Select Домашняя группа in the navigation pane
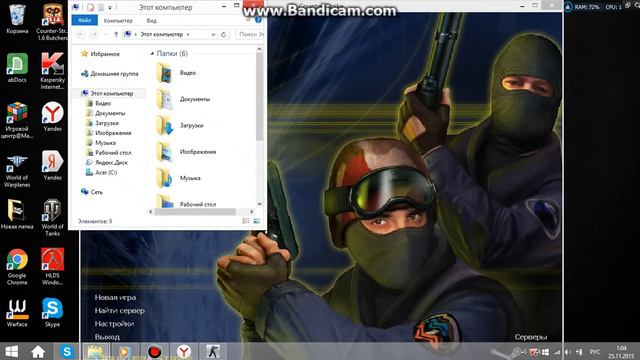This screenshot has width=640, height=360. tap(109, 74)
